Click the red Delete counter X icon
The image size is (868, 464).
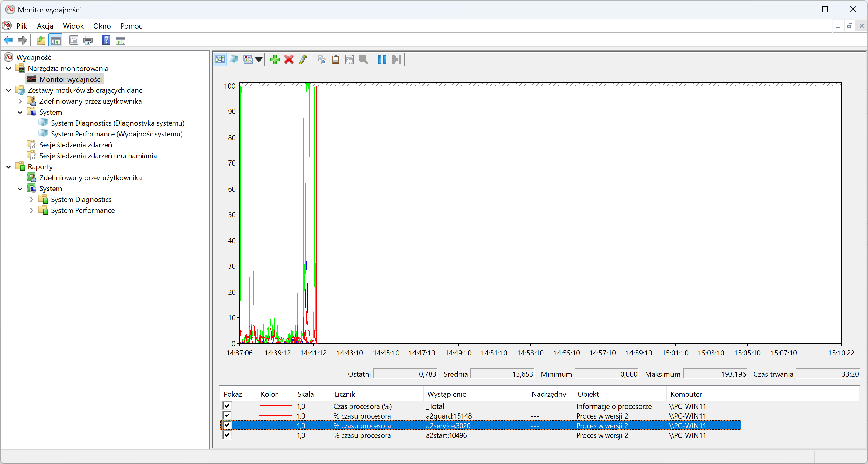289,60
